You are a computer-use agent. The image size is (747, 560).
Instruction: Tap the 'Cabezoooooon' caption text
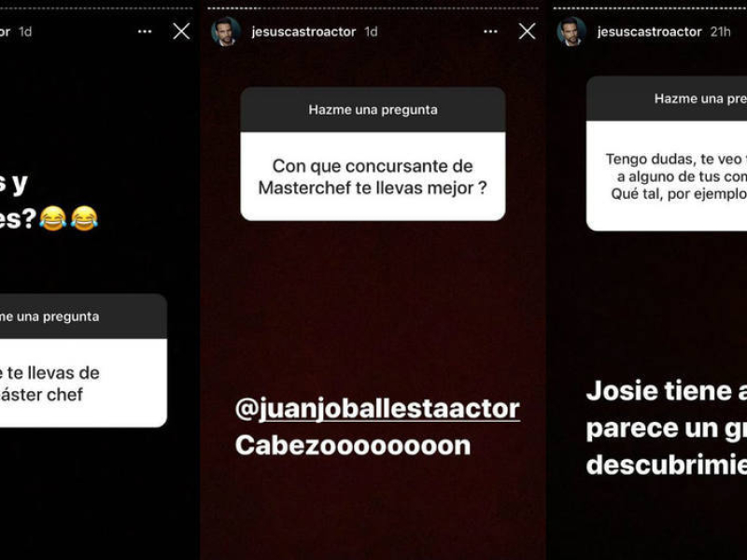353,446
